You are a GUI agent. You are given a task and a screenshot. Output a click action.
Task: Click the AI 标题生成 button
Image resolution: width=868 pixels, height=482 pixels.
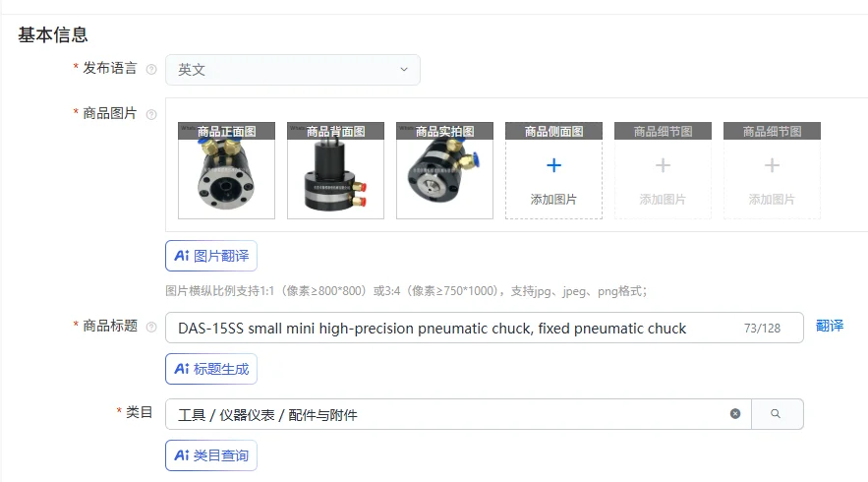211,369
